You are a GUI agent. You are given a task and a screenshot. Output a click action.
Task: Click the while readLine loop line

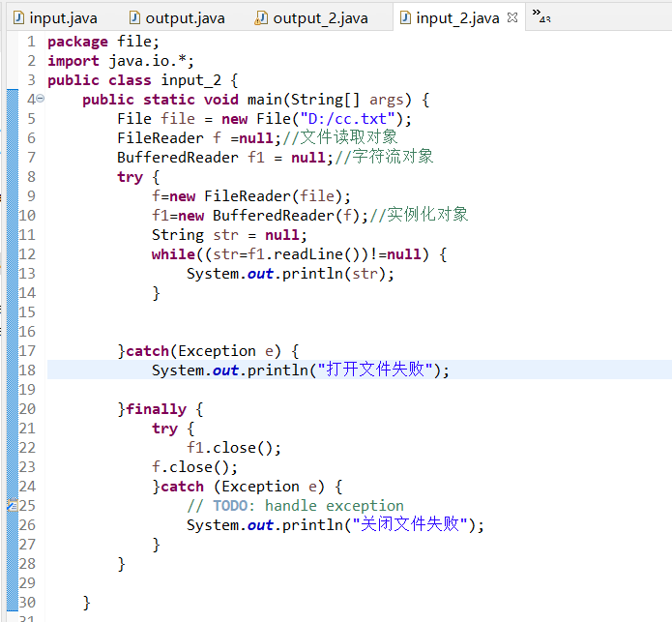point(299,254)
